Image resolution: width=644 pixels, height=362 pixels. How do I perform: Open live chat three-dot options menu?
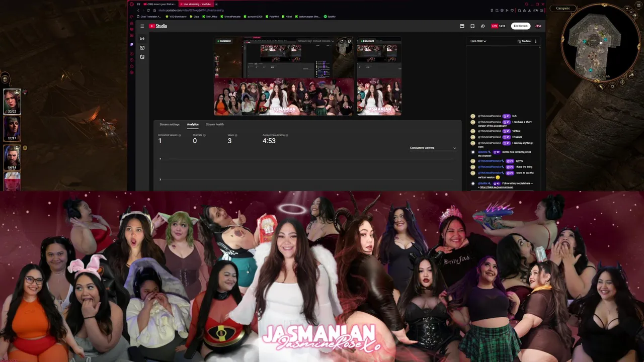pyautogui.click(x=536, y=41)
